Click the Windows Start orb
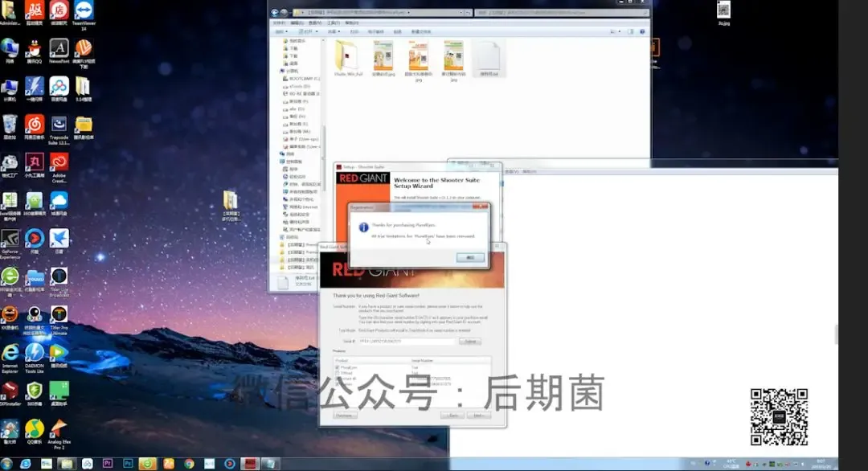This screenshot has height=471, width=868. point(6,464)
